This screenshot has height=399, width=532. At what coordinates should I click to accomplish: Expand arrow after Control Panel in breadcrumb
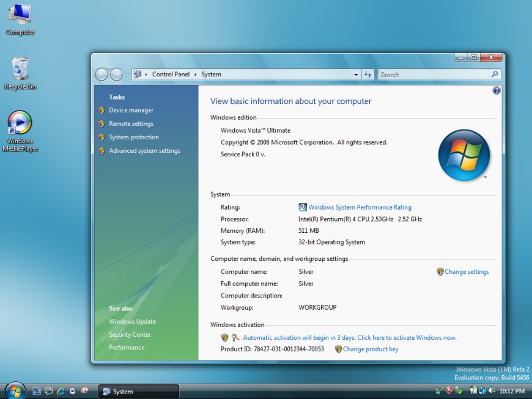(x=196, y=75)
